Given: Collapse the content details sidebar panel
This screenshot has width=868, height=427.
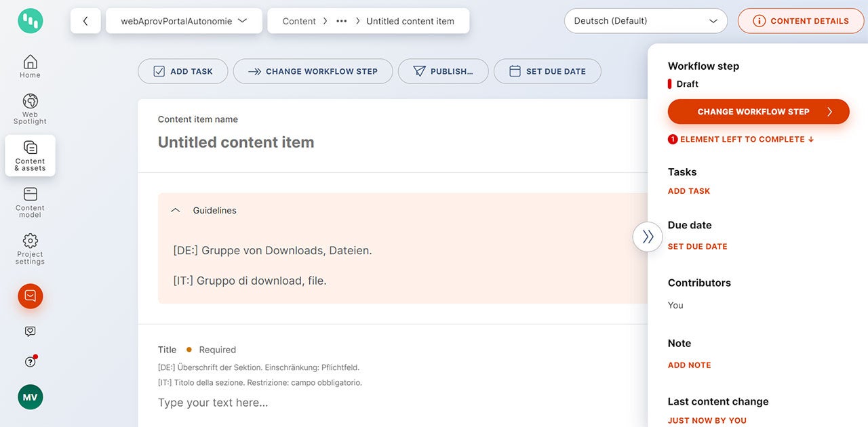Looking at the screenshot, I should pos(648,237).
